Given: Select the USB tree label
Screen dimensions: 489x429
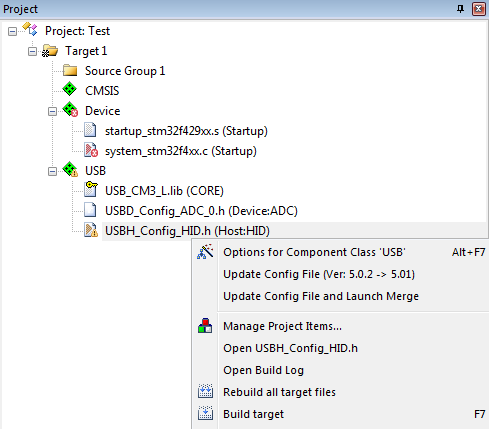Looking at the screenshot, I should (x=95, y=171).
